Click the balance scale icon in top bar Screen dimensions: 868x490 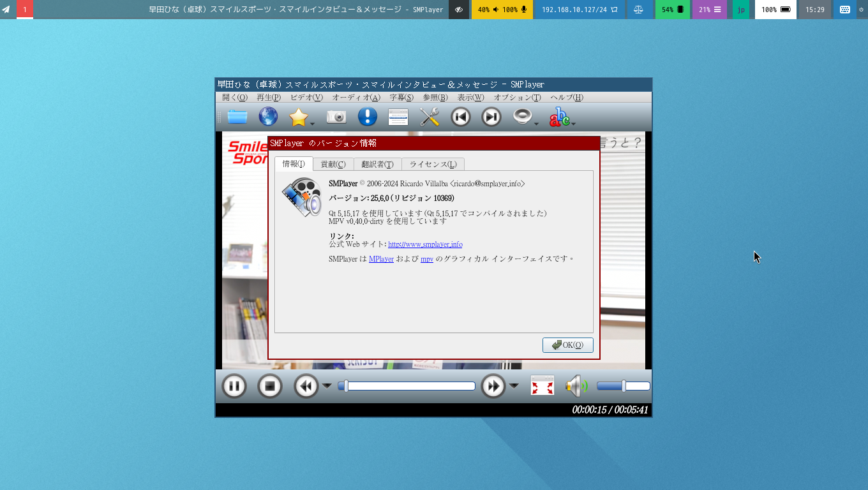click(x=639, y=10)
